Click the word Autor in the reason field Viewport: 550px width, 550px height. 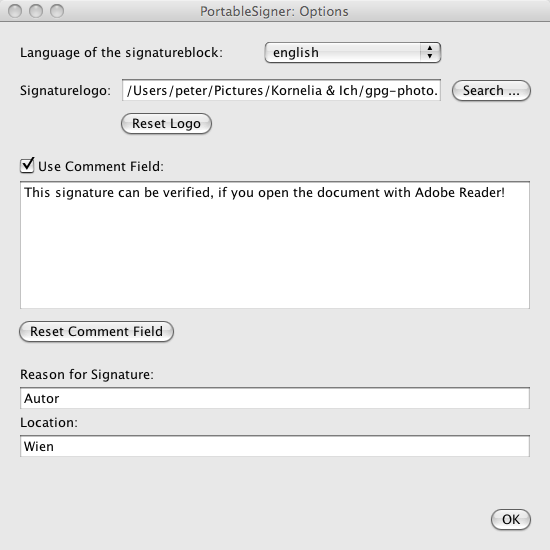41,398
